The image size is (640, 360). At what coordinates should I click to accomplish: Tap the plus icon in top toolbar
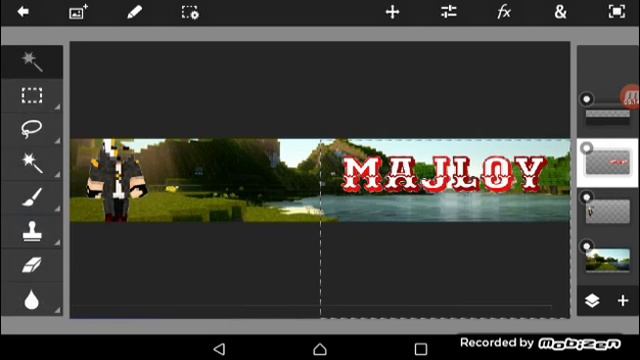tap(392, 12)
